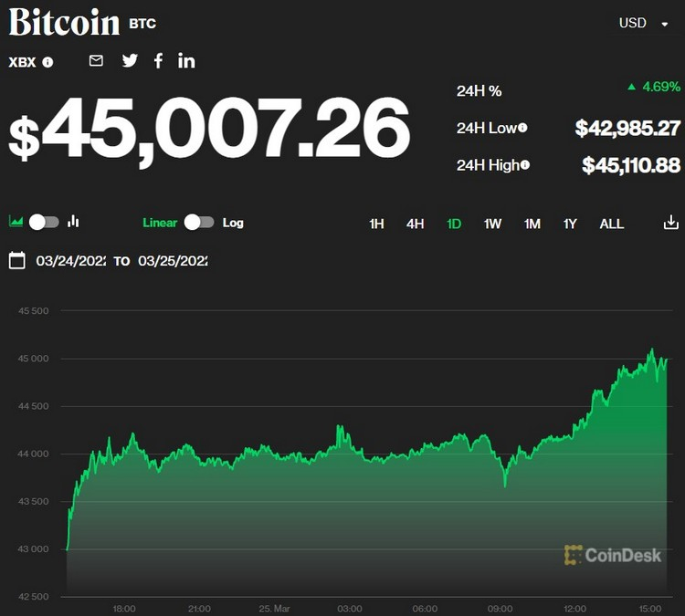This screenshot has width=685, height=616.
Task: Choose the 1M chart range
Action: pos(532,224)
